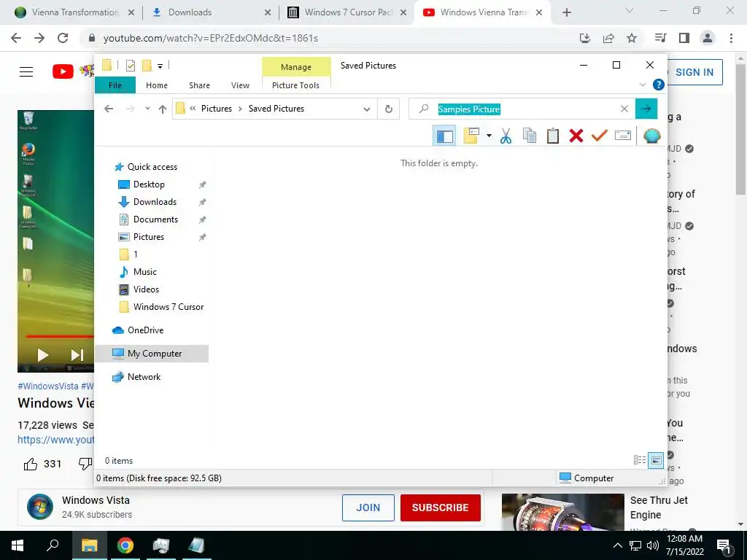
Task: Open folder options from the toolbar
Action: [471, 136]
